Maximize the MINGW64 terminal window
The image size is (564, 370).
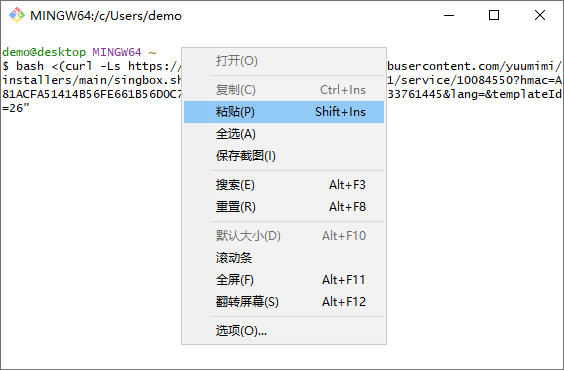[494, 15]
